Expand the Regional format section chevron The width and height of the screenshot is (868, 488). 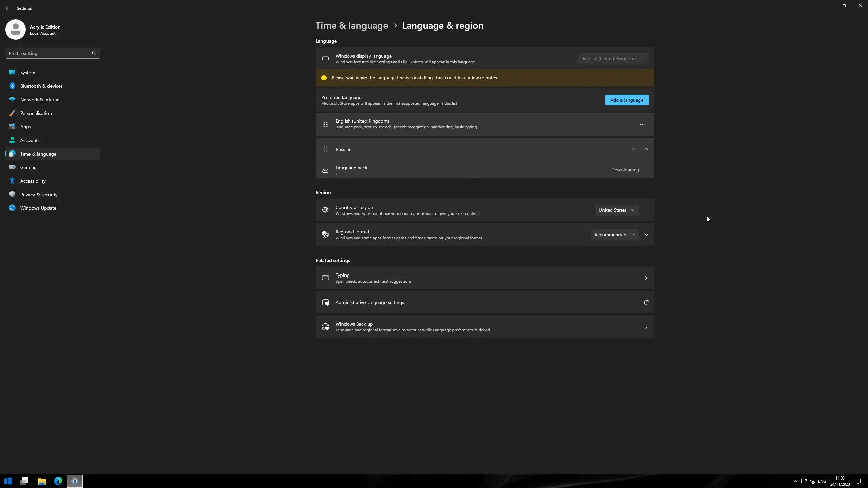tap(646, 235)
